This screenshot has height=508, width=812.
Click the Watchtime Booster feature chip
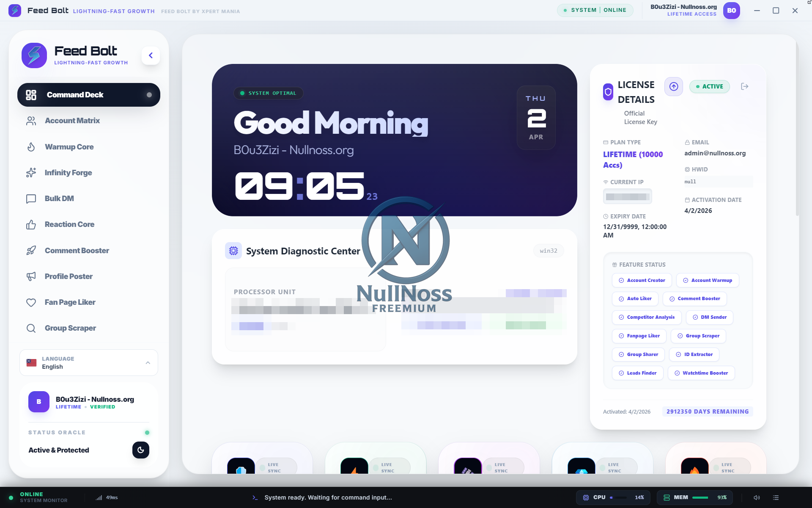(701, 373)
